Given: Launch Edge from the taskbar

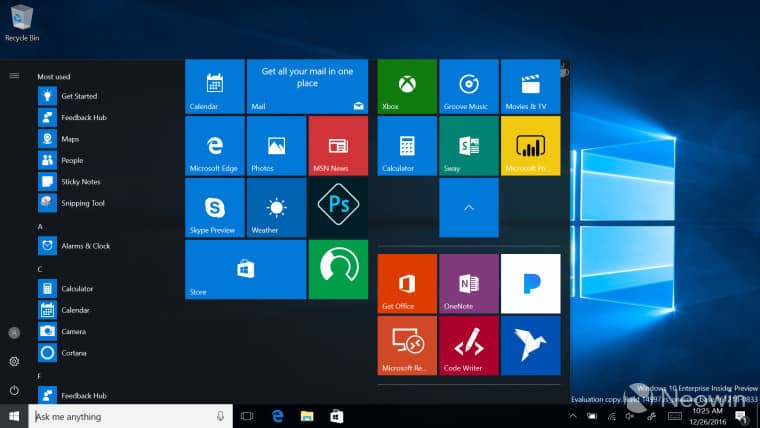Looking at the screenshot, I should click(x=277, y=416).
